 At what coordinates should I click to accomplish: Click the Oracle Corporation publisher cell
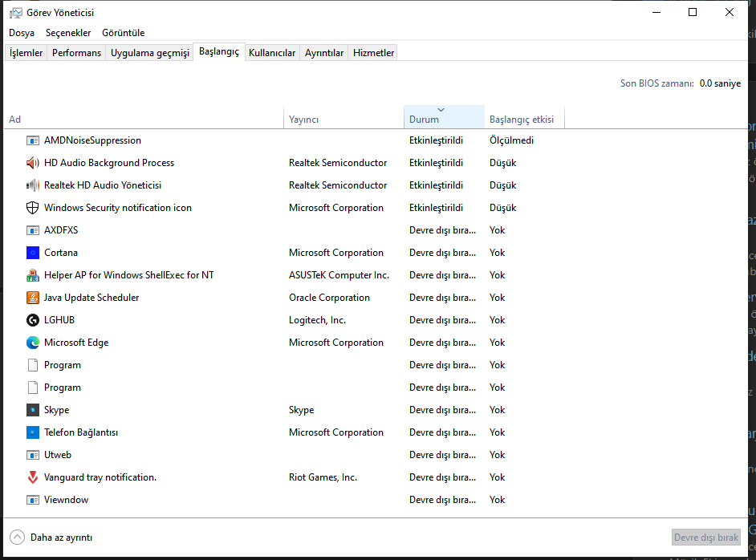[x=329, y=298]
